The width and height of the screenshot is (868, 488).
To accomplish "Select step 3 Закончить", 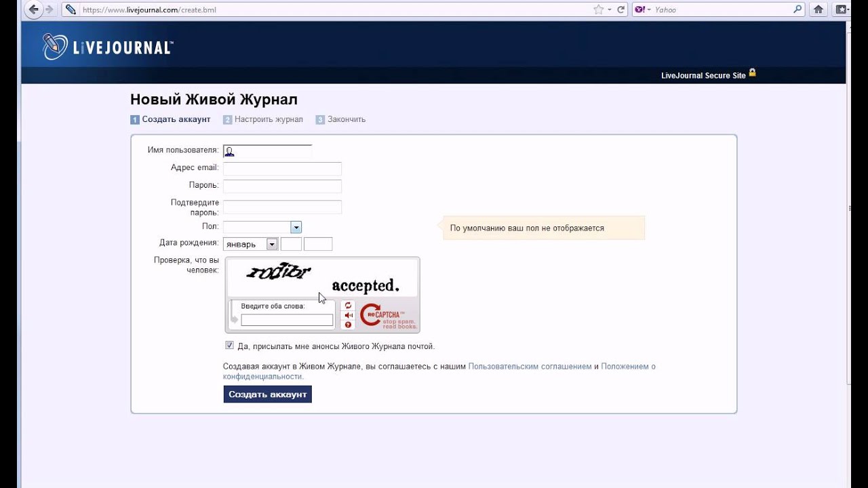I will click(340, 119).
